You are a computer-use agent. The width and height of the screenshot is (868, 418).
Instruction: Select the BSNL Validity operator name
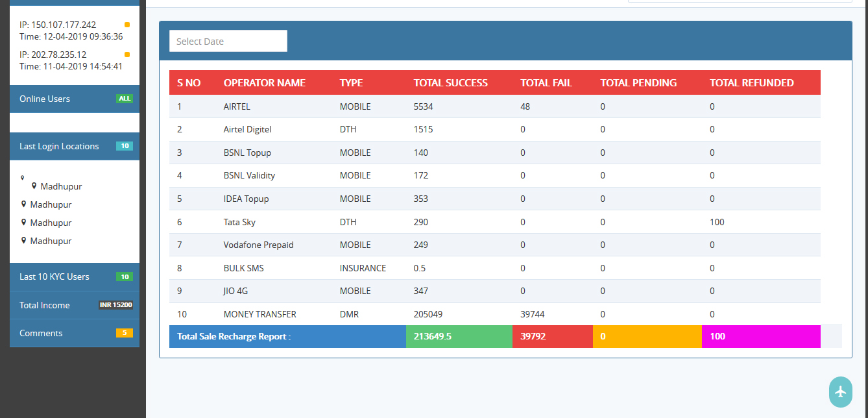pos(249,175)
